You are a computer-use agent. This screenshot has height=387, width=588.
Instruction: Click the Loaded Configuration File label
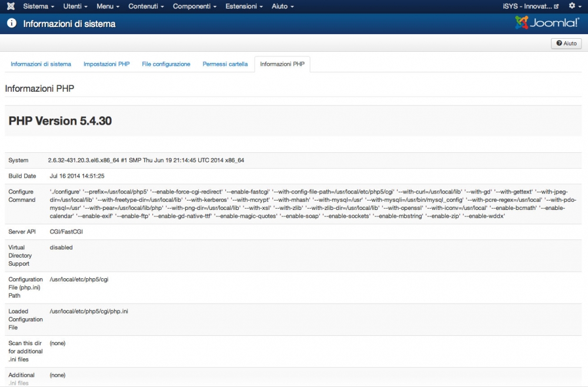point(25,319)
